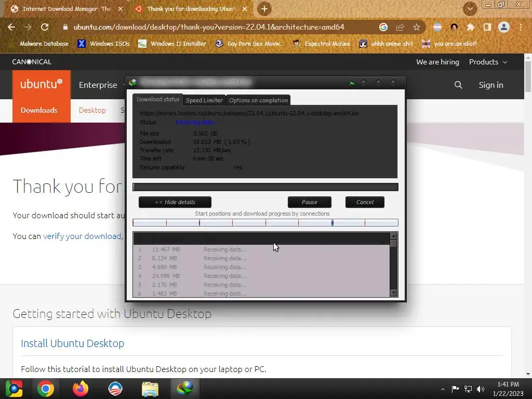Click the site search magnifier icon

(x=458, y=85)
